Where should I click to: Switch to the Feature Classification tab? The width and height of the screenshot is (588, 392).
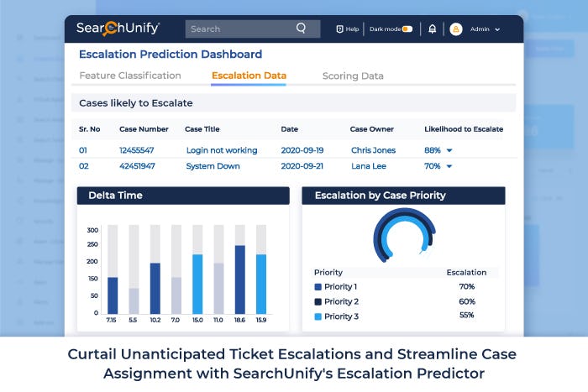130,76
